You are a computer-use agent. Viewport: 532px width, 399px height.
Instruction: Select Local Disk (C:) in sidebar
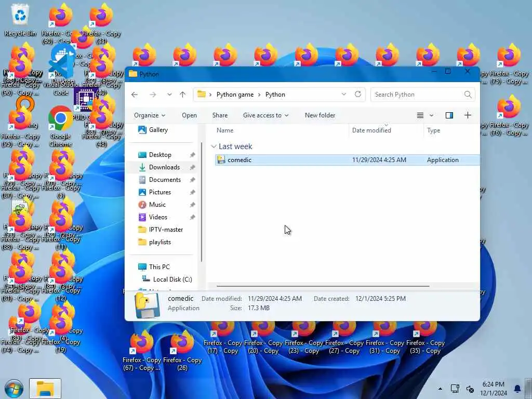pyautogui.click(x=172, y=279)
